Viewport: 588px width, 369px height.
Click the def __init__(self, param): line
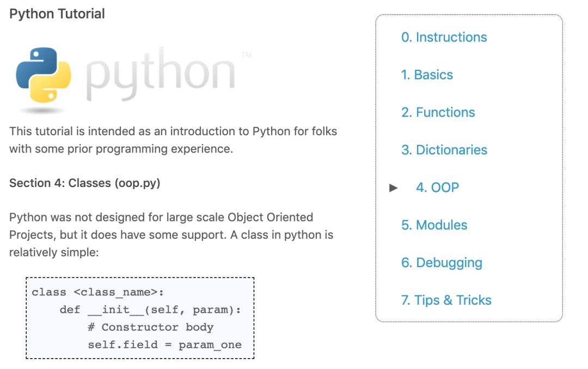pos(150,310)
